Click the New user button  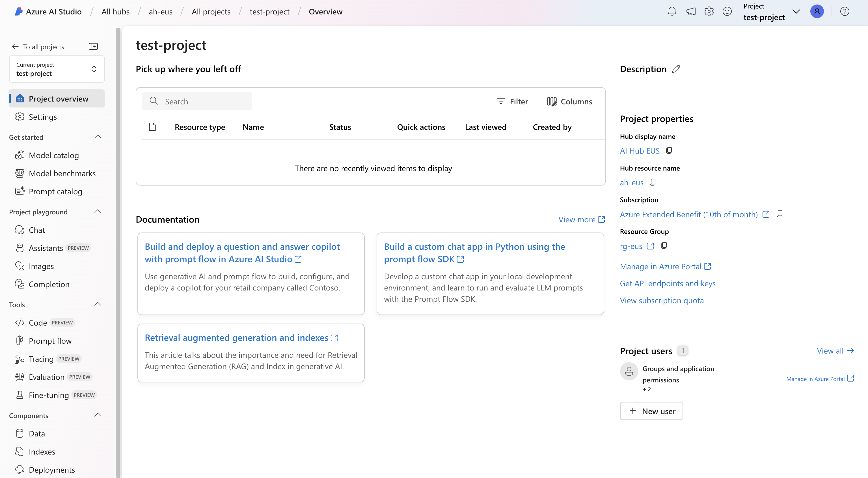[x=651, y=411]
